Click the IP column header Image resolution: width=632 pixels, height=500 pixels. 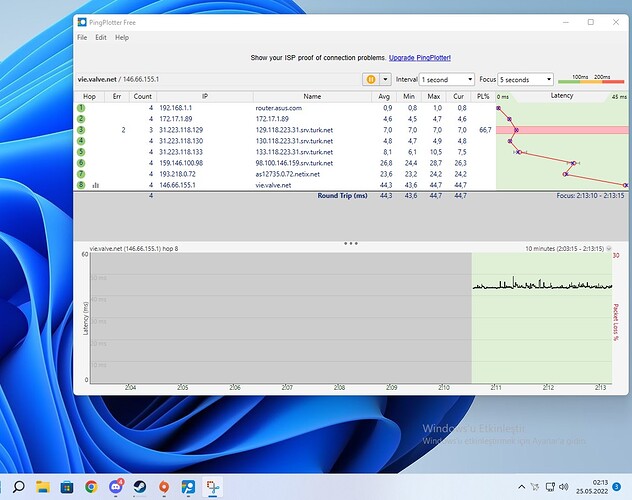click(x=205, y=97)
